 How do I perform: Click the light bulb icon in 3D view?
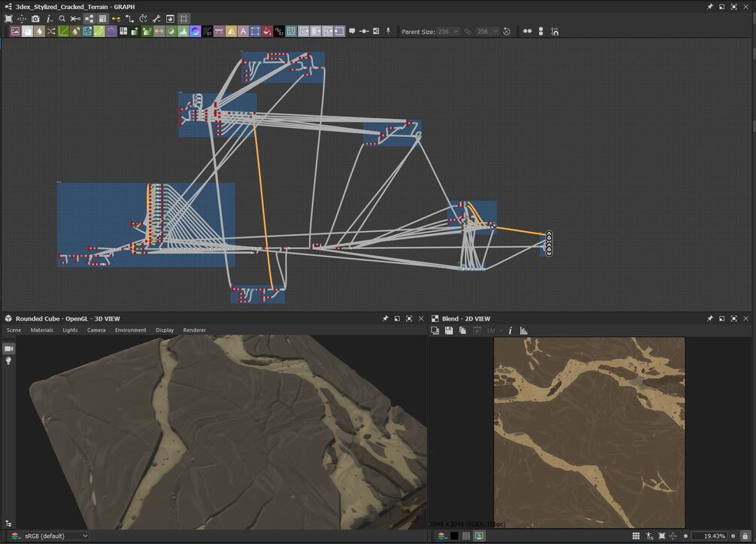coord(9,361)
